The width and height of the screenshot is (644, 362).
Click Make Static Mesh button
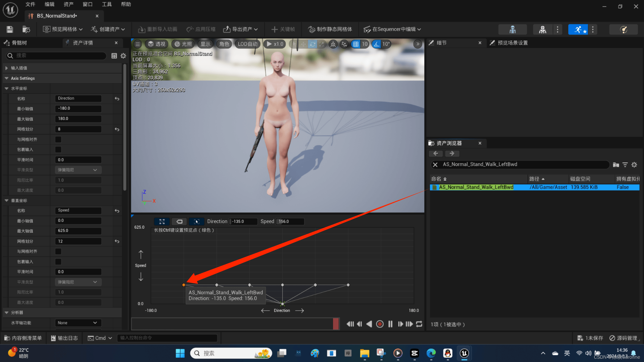(x=330, y=29)
